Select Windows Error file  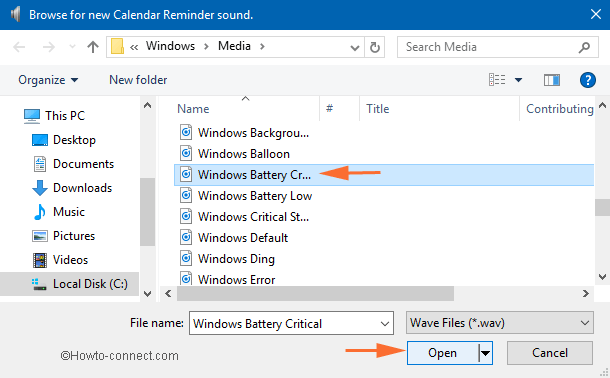pos(227,279)
